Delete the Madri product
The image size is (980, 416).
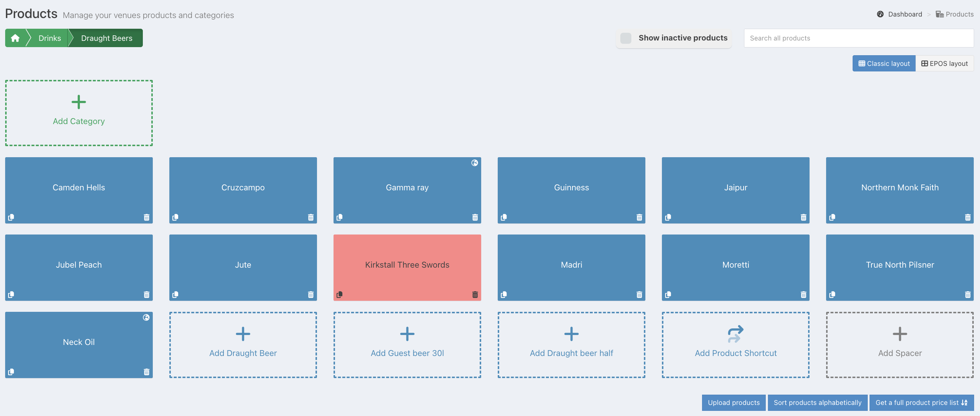[639, 295]
